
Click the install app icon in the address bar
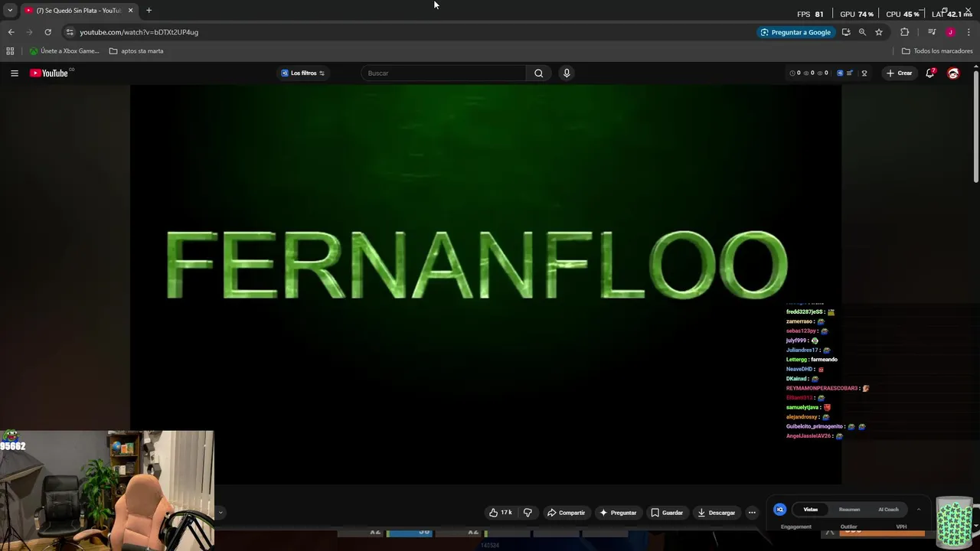tap(846, 32)
